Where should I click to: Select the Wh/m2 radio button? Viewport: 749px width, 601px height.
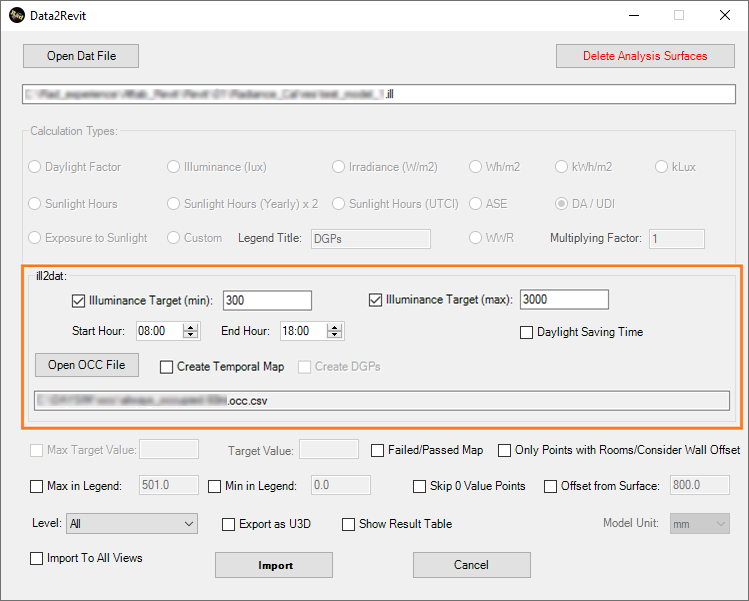(475, 167)
